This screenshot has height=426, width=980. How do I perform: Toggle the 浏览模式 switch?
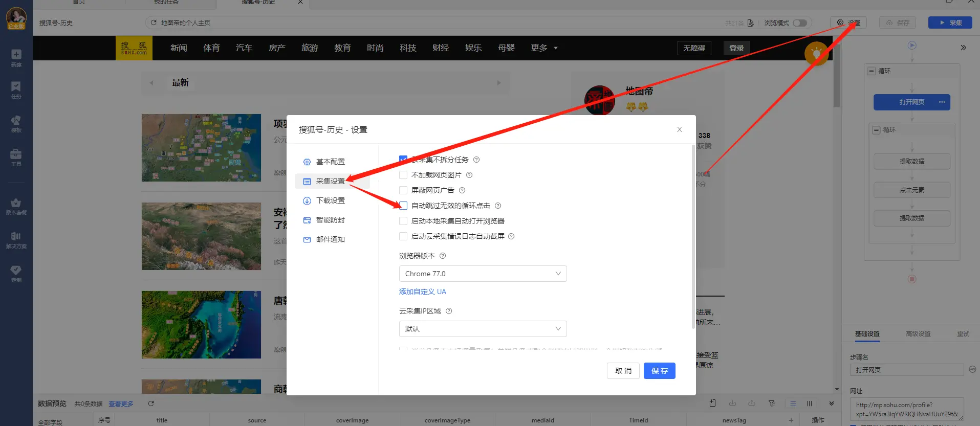point(800,23)
